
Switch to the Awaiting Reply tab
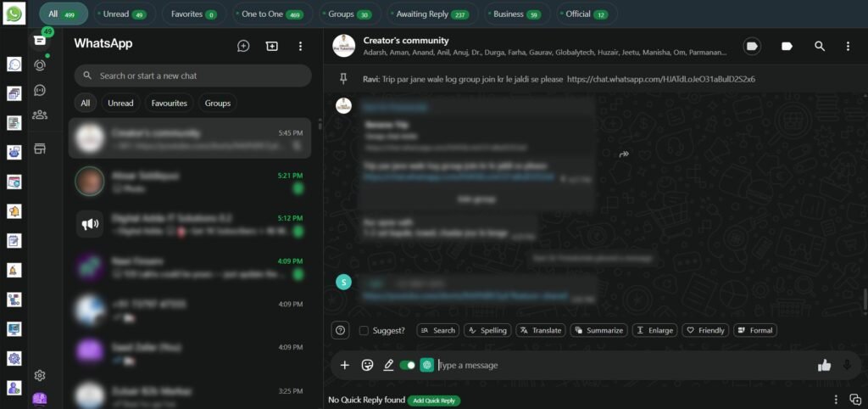pyautogui.click(x=432, y=14)
